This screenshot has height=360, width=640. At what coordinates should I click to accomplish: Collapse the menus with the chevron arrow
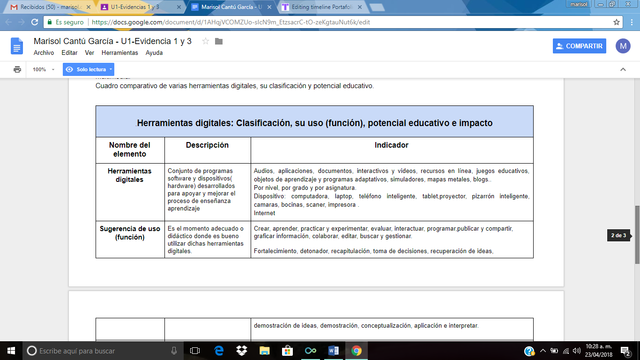[623, 69]
